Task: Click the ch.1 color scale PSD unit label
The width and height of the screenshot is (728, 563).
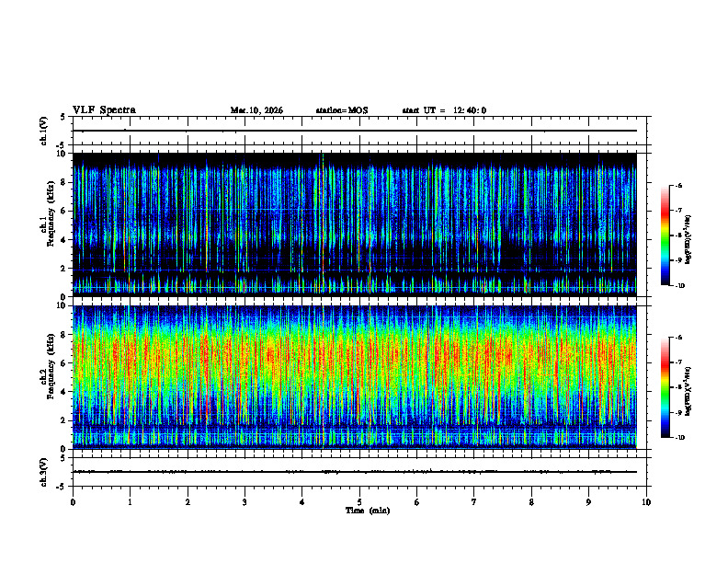Action: (x=688, y=239)
